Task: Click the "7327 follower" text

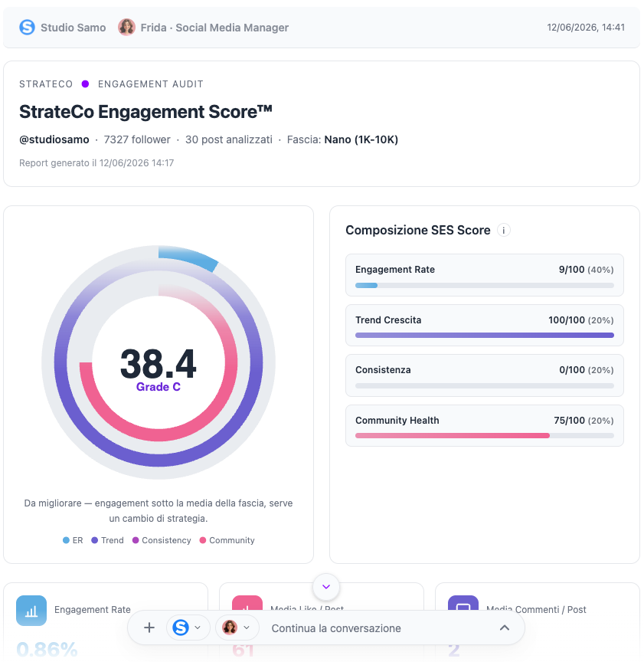Action: [137, 139]
